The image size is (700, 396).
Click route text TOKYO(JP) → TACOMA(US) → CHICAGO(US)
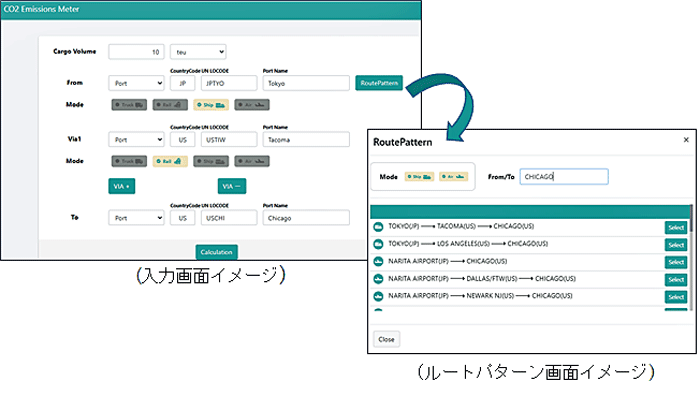(461, 226)
